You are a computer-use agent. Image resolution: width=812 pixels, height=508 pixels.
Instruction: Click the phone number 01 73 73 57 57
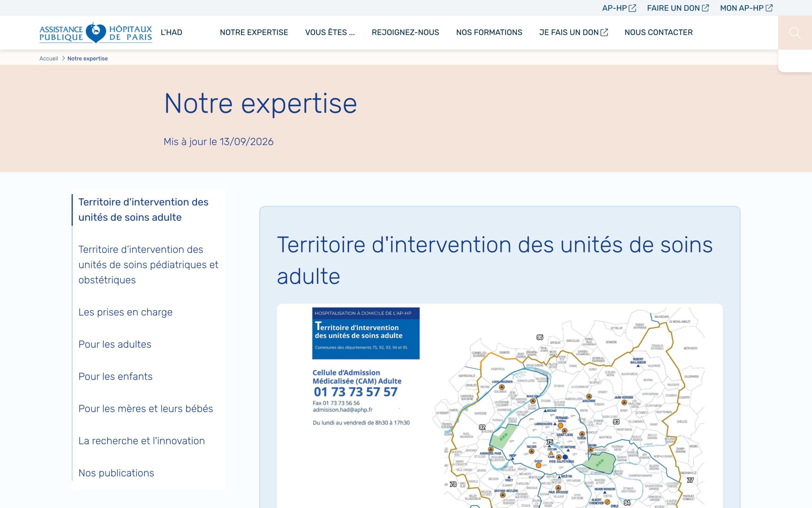click(x=356, y=392)
